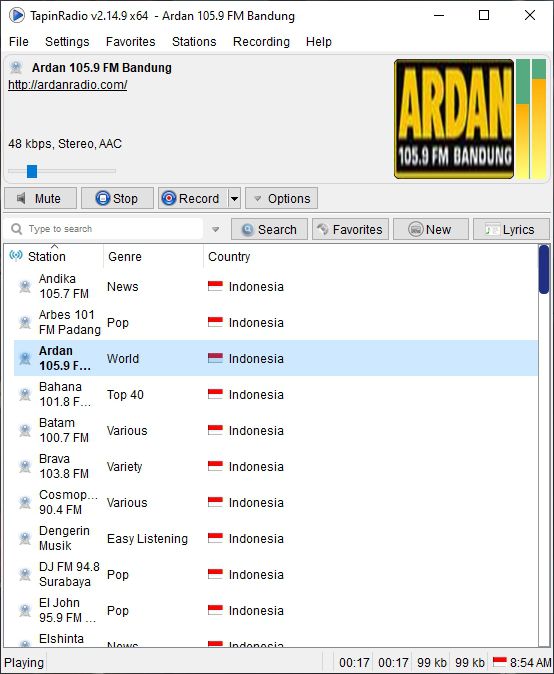Click the Ardan station logo thumbnail

[454, 119]
